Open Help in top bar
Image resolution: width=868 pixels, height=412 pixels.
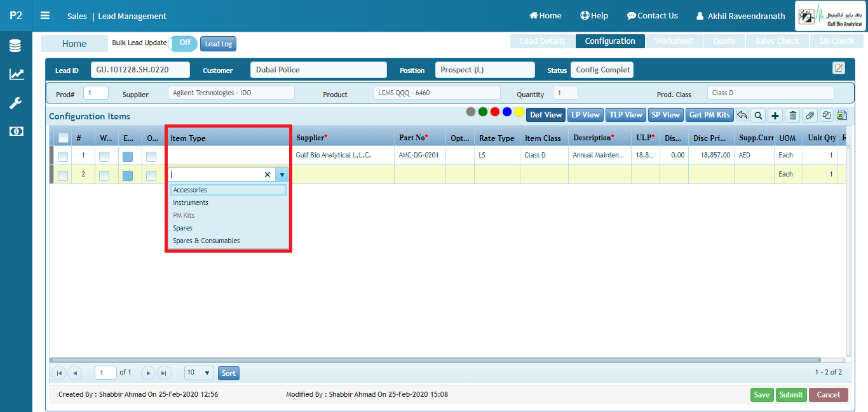pos(594,16)
